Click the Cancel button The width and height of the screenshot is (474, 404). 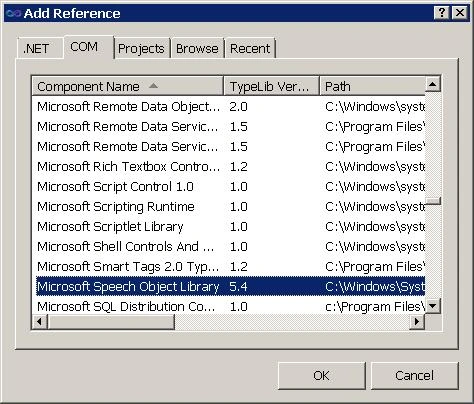pos(415,376)
